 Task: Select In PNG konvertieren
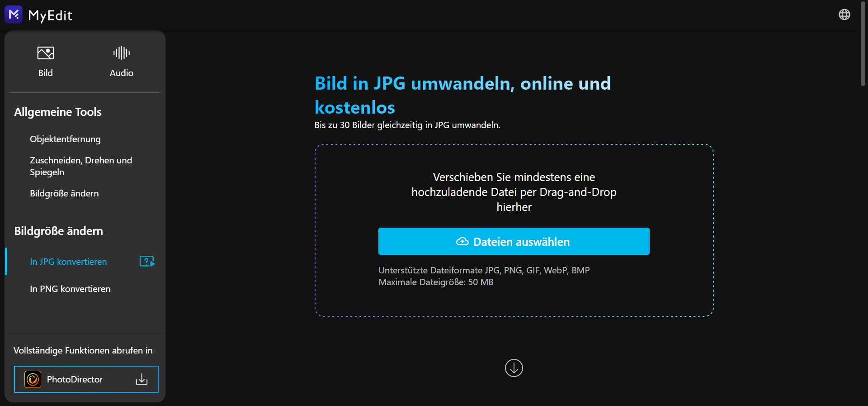pos(70,289)
